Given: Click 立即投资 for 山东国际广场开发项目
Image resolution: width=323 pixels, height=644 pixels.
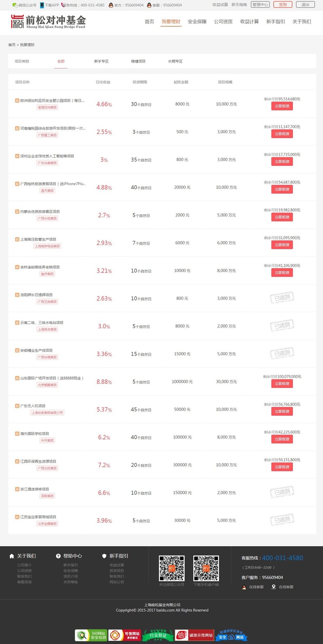Looking at the screenshot, I should click(282, 384).
